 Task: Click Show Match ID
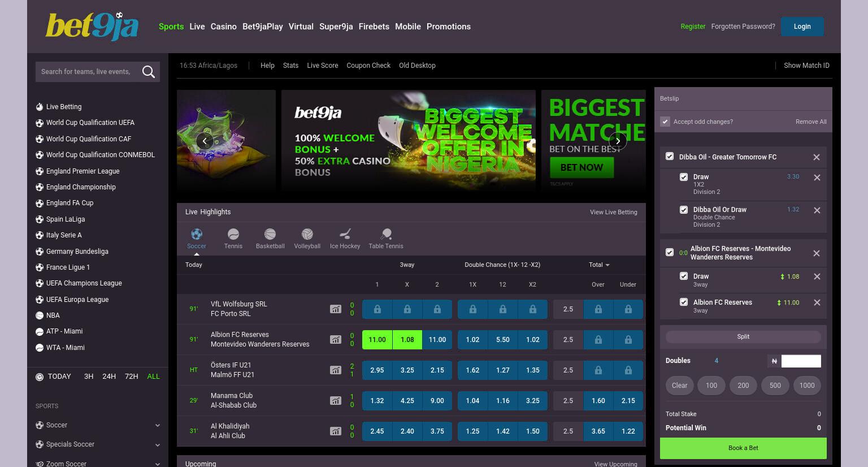[x=806, y=66]
